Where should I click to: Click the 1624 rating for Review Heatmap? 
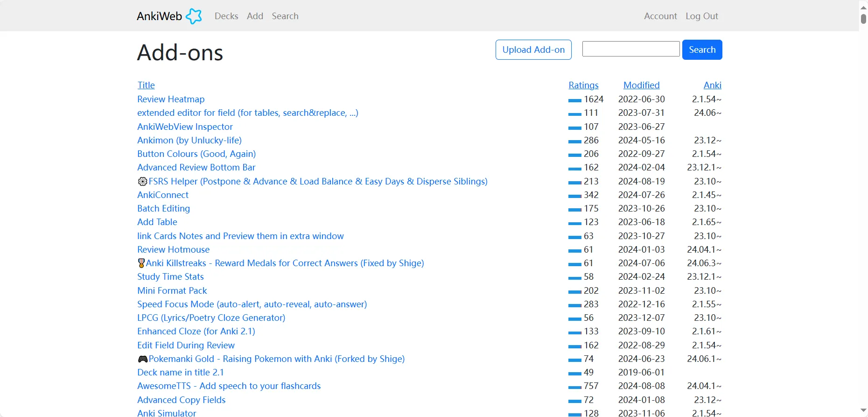tap(594, 99)
